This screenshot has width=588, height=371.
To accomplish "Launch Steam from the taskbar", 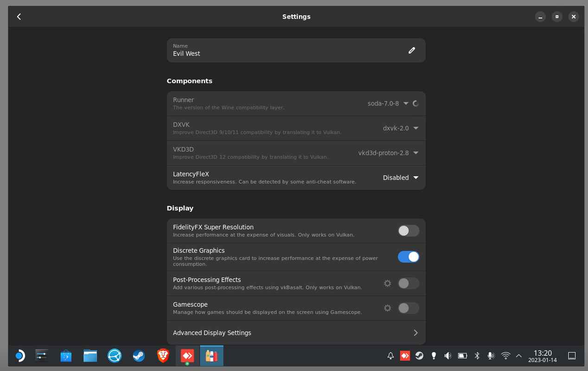I will tap(139, 356).
